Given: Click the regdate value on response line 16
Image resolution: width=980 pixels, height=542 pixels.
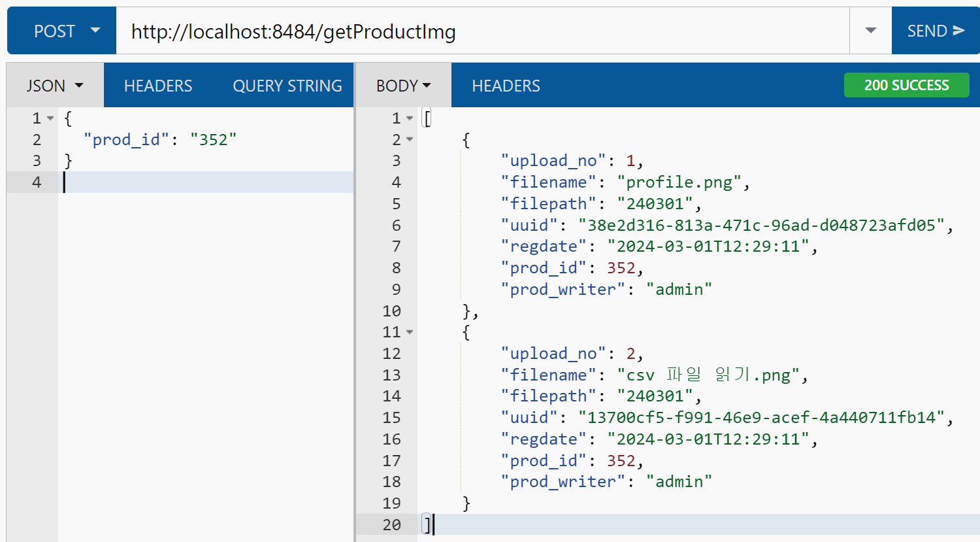Looking at the screenshot, I should click(x=708, y=439).
